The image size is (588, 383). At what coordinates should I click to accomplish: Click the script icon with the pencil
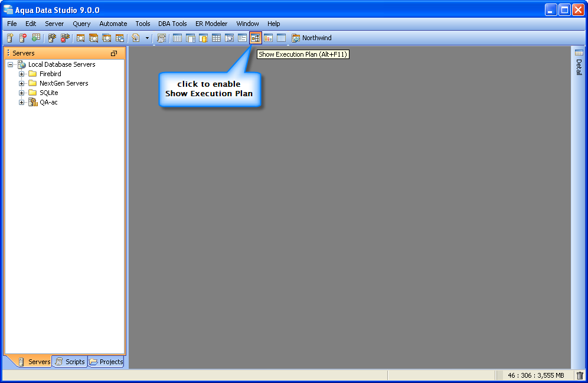click(x=136, y=38)
